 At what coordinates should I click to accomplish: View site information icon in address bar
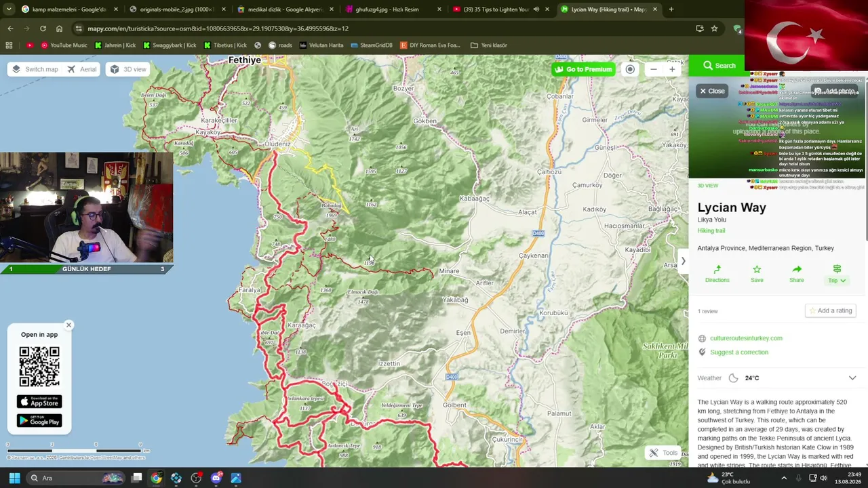click(79, 28)
